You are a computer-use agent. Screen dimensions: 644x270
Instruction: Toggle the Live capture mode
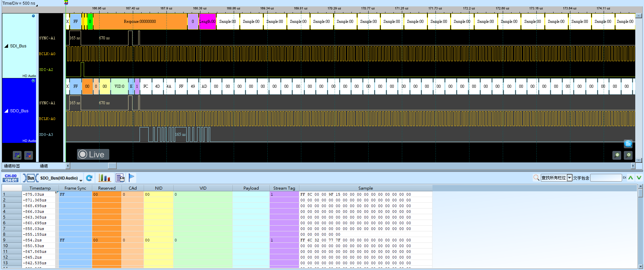pyautogui.click(x=93, y=154)
